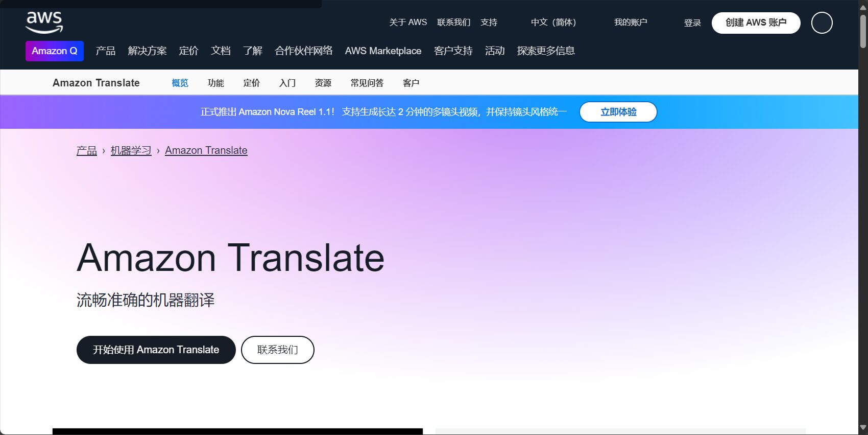Open the 探索更多信息 menu
This screenshot has height=435, width=868.
coord(546,51)
